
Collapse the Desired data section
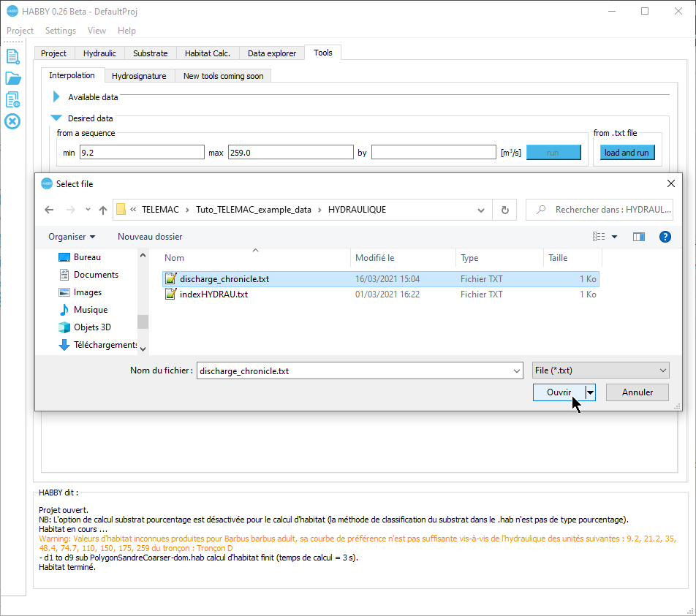pyautogui.click(x=56, y=118)
